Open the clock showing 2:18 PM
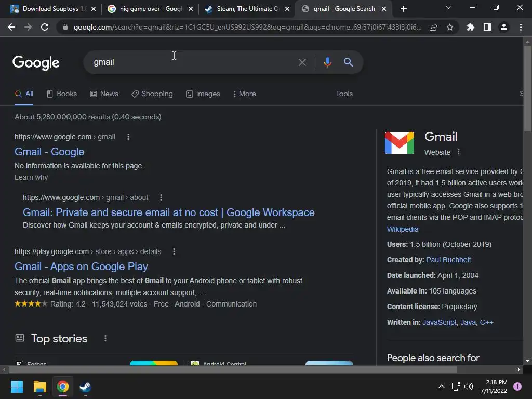The image size is (532, 399). pyautogui.click(x=494, y=387)
